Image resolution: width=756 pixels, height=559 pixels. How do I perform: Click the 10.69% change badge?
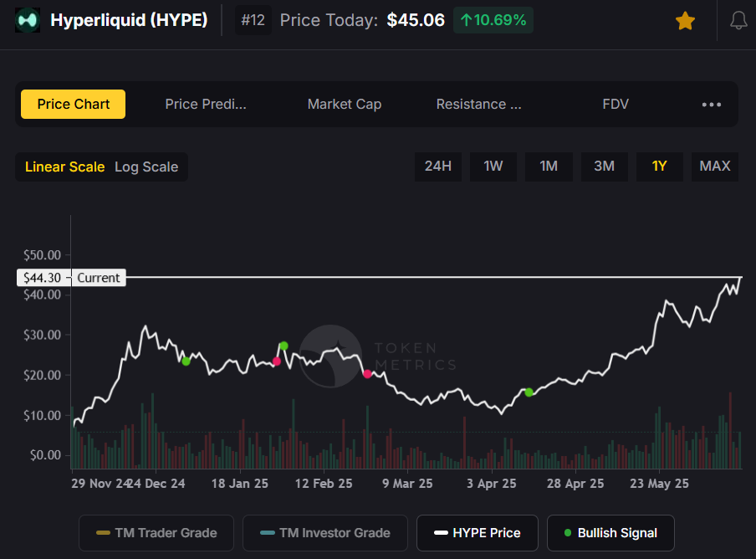[493, 20]
